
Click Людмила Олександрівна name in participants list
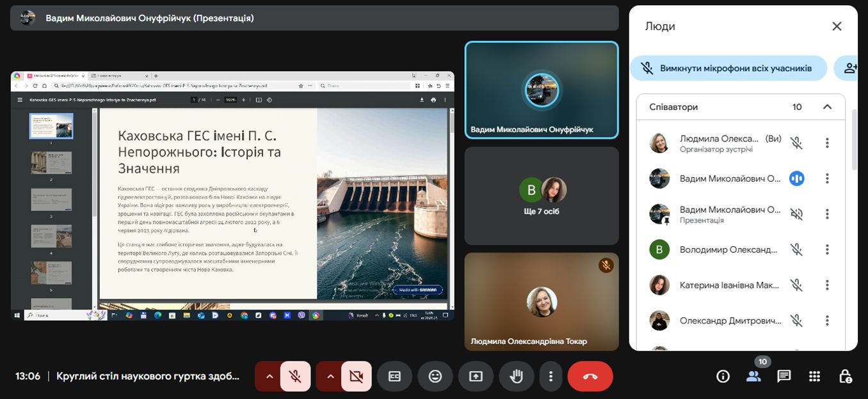point(719,139)
